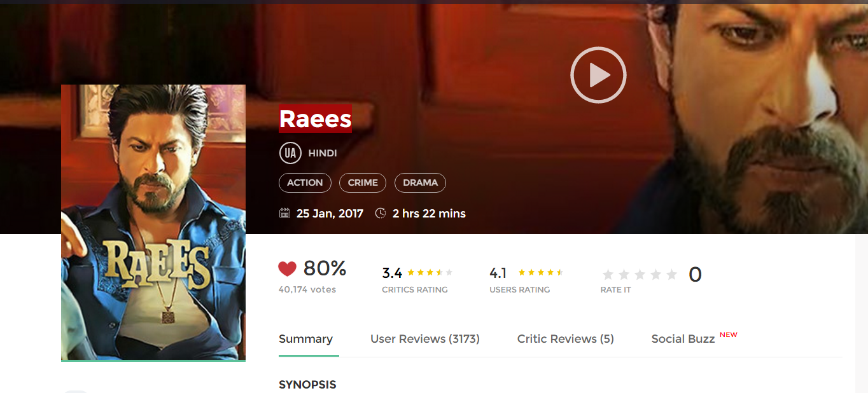Screen dimensions: 868x393
Task: Rate the movie one star
Action: pos(608,275)
